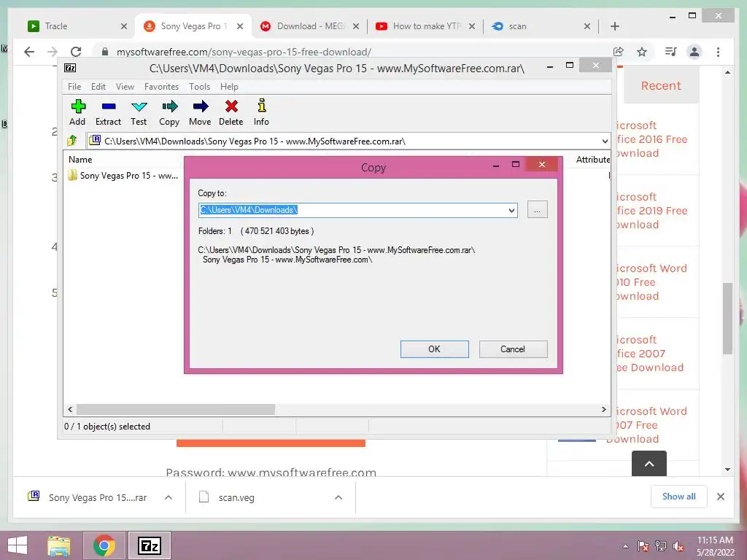The width and height of the screenshot is (747, 560).
Task: Open options for scan.veg download
Action: (x=338, y=497)
